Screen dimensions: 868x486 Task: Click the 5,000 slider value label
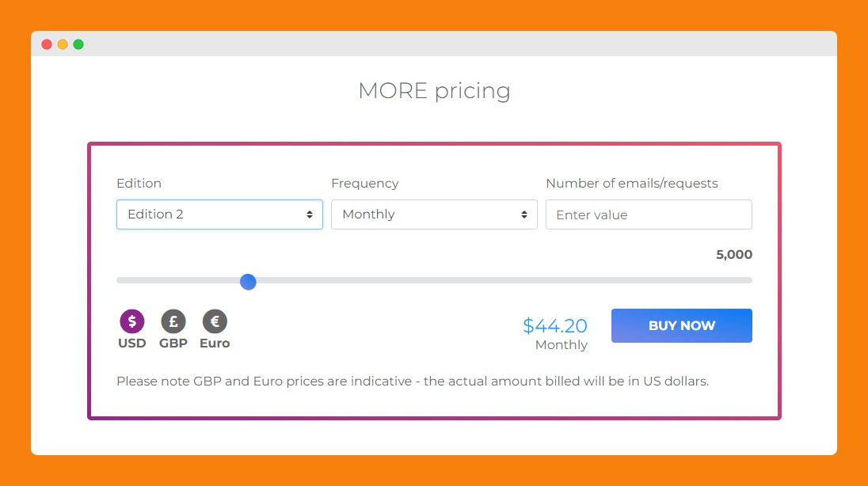[x=734, y=255]
